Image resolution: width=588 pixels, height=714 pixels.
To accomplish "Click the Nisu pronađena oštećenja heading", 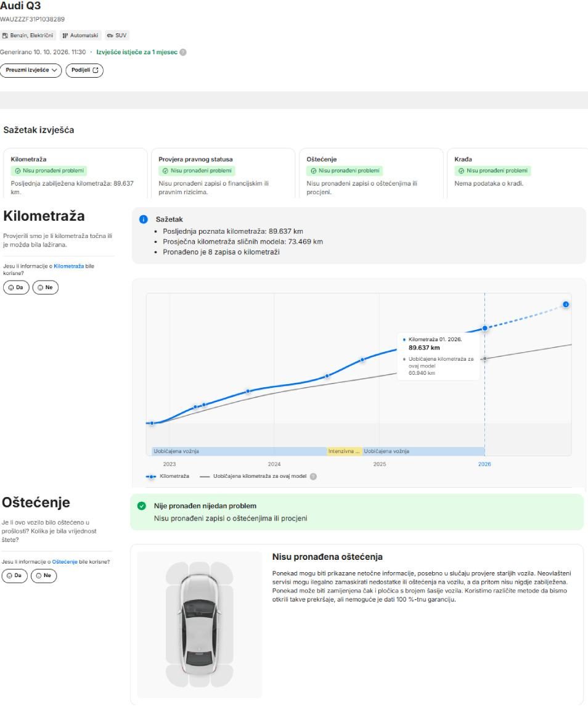I will (x=327, y=557).
